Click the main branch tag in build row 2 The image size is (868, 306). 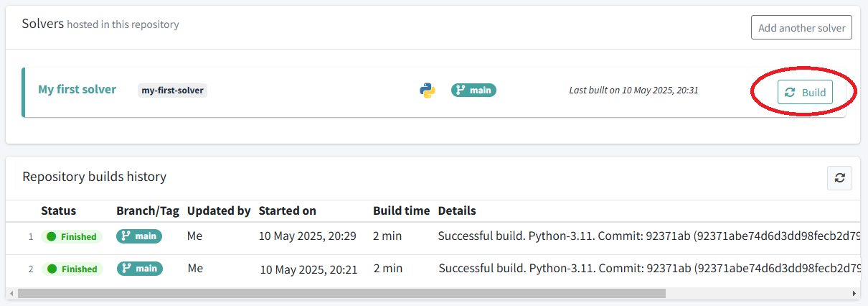point(139,268)
